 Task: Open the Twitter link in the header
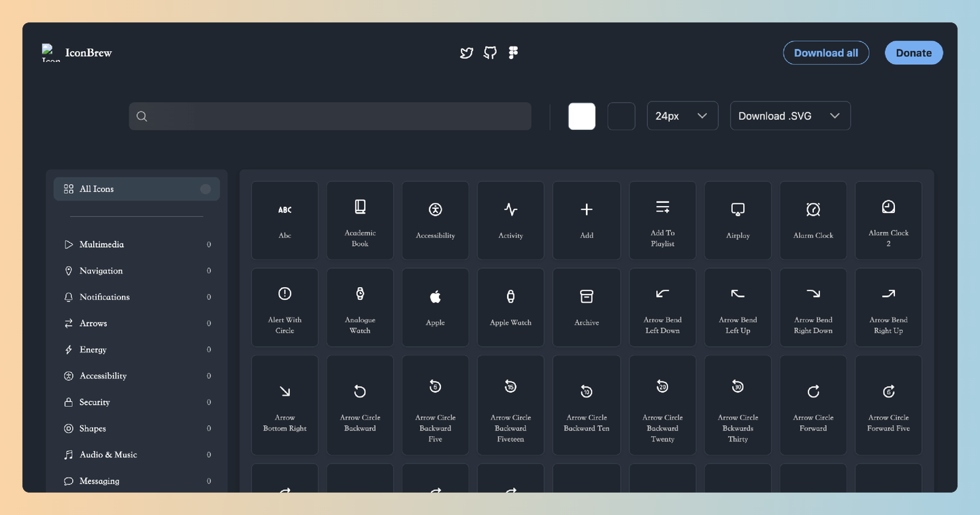[466, 52]
